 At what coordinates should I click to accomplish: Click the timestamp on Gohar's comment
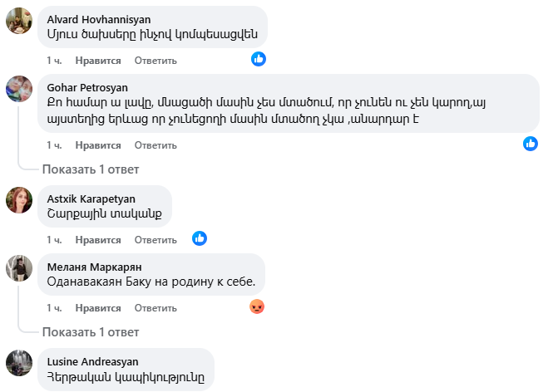[x=54, y=145]
